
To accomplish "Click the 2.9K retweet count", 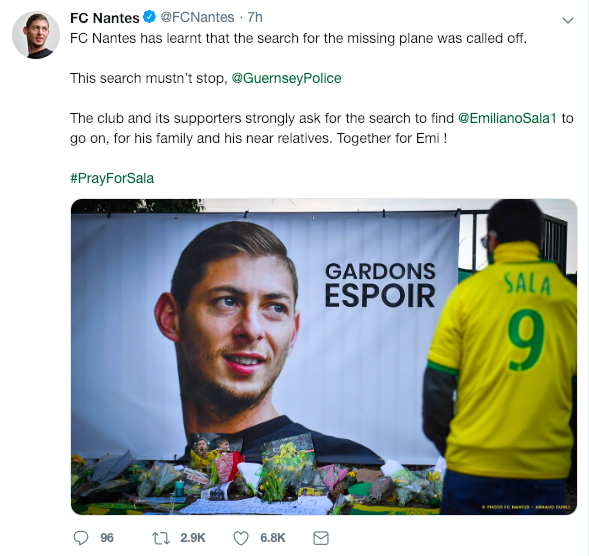I will [193, 538].
